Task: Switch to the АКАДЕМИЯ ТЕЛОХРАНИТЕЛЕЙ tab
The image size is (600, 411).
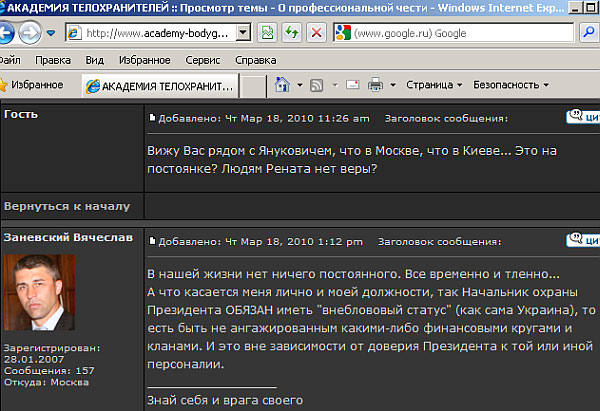Action: [160, 85]
